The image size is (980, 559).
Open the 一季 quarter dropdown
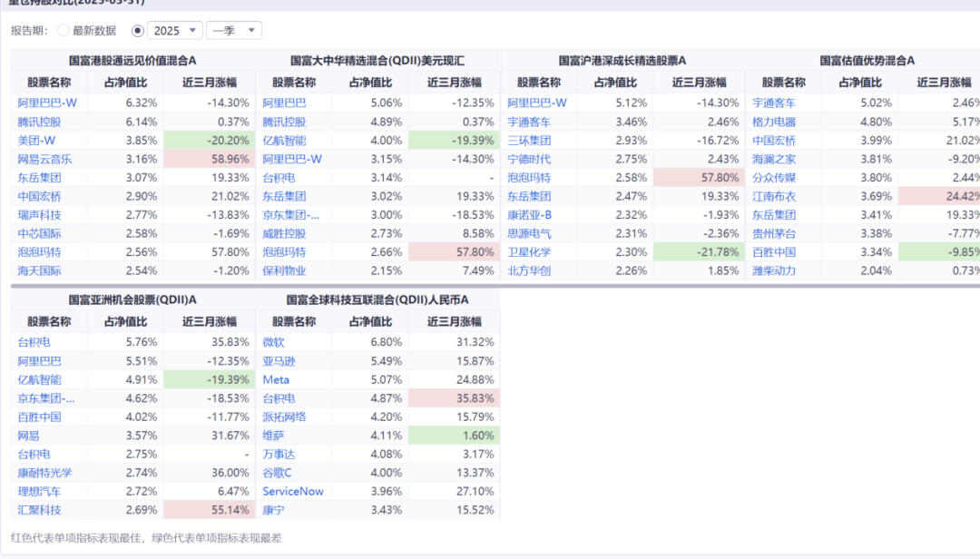click(x=231, y=30)
